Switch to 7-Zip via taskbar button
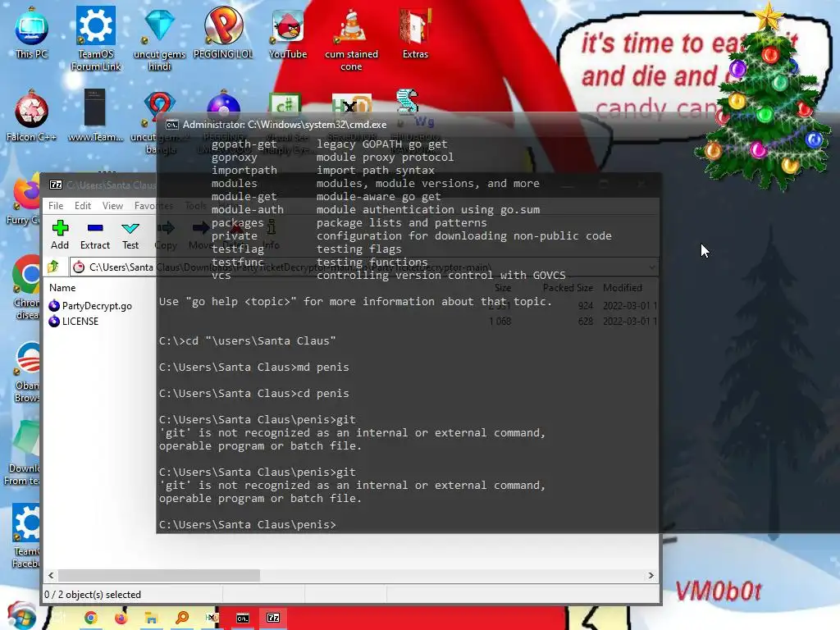 (273, 619)
